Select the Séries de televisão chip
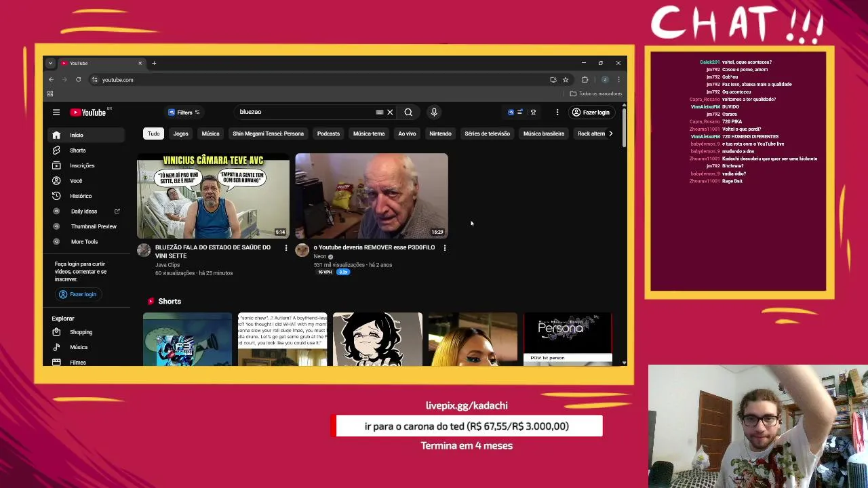The image size is (868, 488). (487, 134)
